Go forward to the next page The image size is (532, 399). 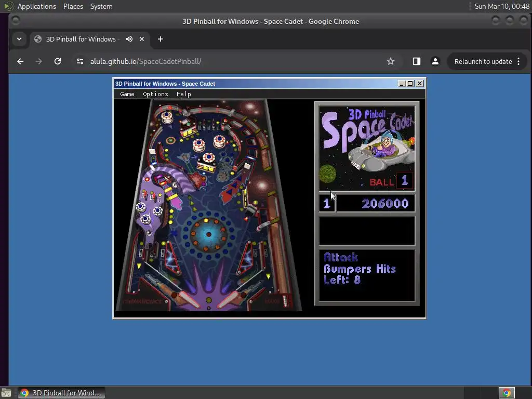point(38,61)
